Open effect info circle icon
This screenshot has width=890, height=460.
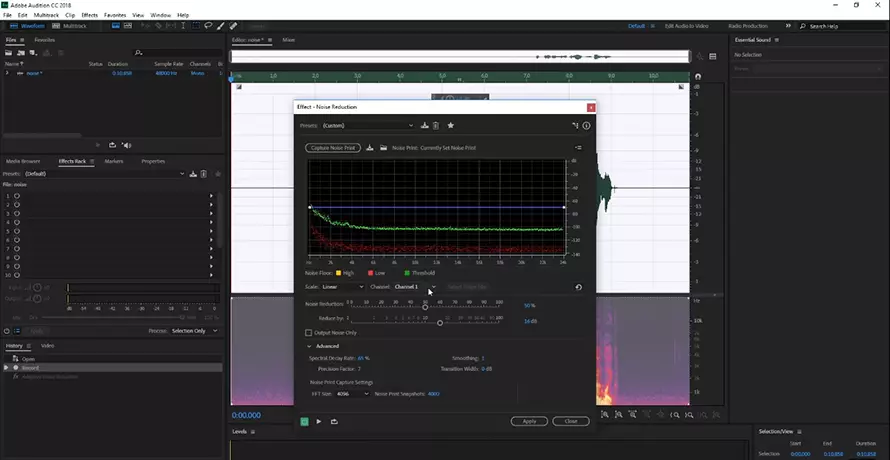586,125
